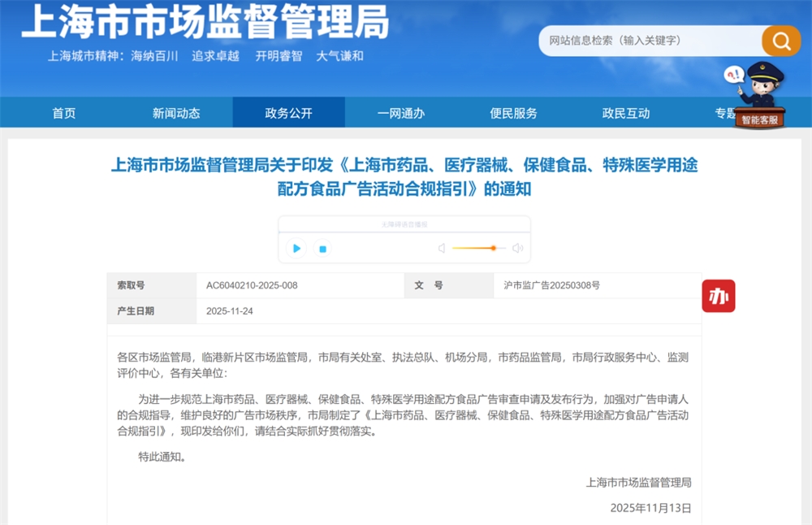The image size is (812, 525).
Task: Click the small speaker icon left of the volume slider
Action: click(441, 249)
